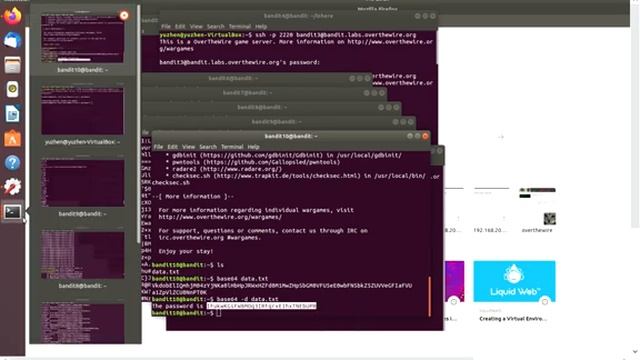Image resolution: width=640 pixels, height=360 pixels.
Task: Open Terminal menu in bandit3 fshare terminal
Action: tap(240, 26)
